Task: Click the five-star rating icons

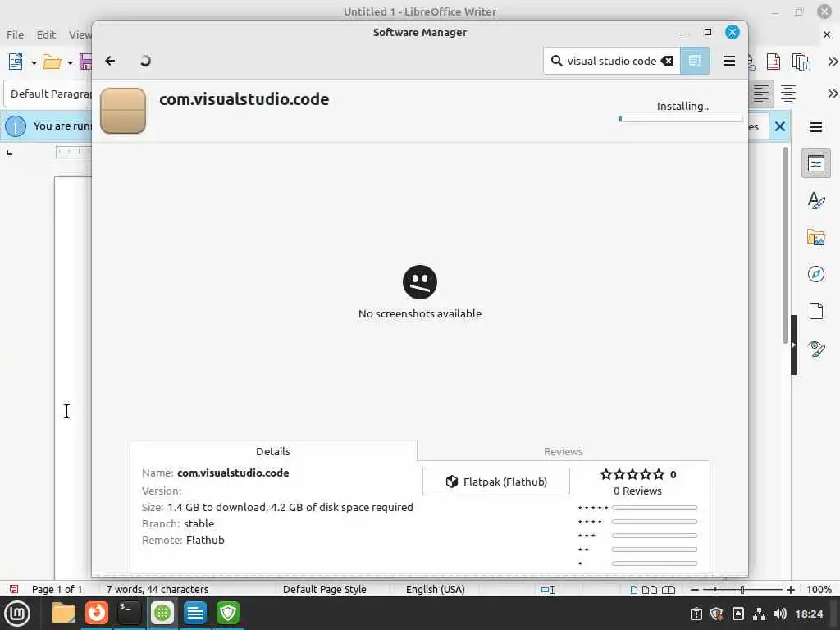Action: tap(632, 474)
